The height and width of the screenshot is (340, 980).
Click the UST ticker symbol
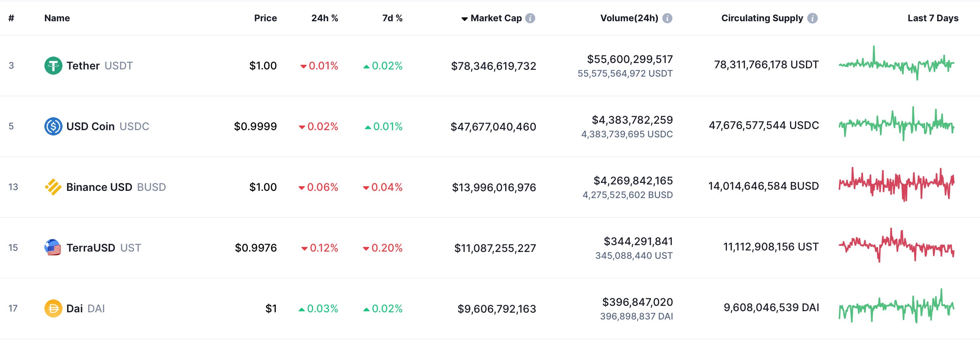coord(130,247)
